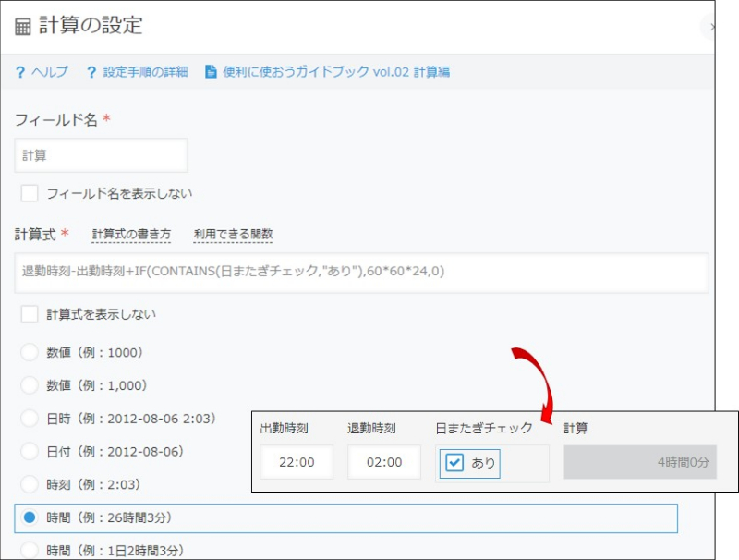
Task: Select 数値（例：1000）radio option
Action: pos(30,353)
